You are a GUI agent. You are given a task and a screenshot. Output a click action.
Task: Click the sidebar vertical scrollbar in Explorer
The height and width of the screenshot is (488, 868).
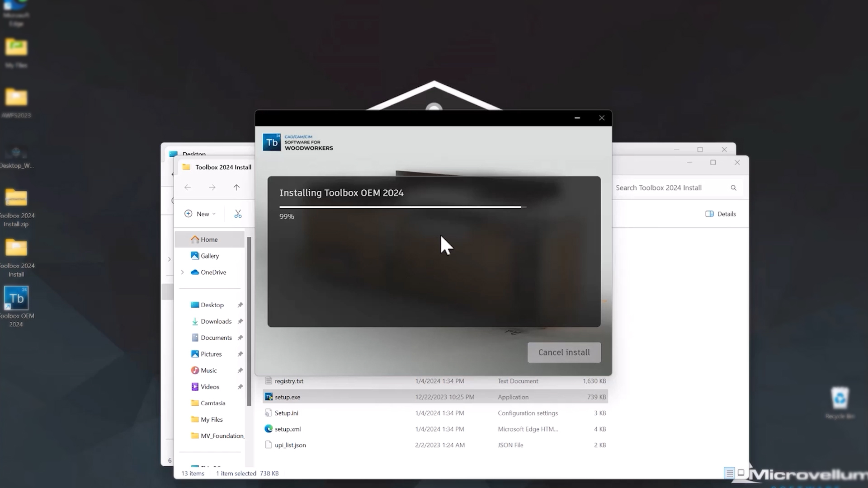(x=249, y=321)
